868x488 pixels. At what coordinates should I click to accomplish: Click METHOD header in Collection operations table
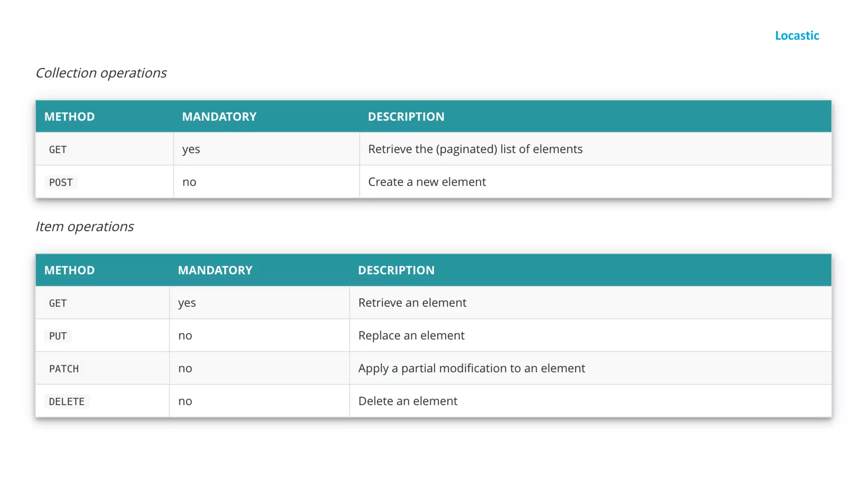[x=70, y=116]
